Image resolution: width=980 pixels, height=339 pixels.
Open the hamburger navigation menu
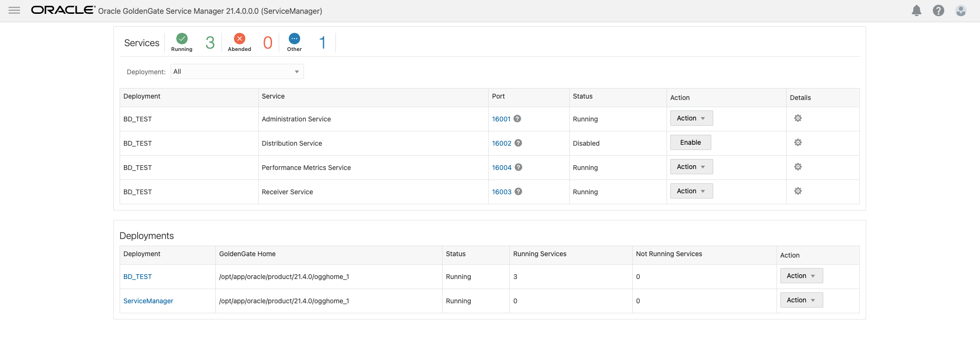tap(14, 10)
